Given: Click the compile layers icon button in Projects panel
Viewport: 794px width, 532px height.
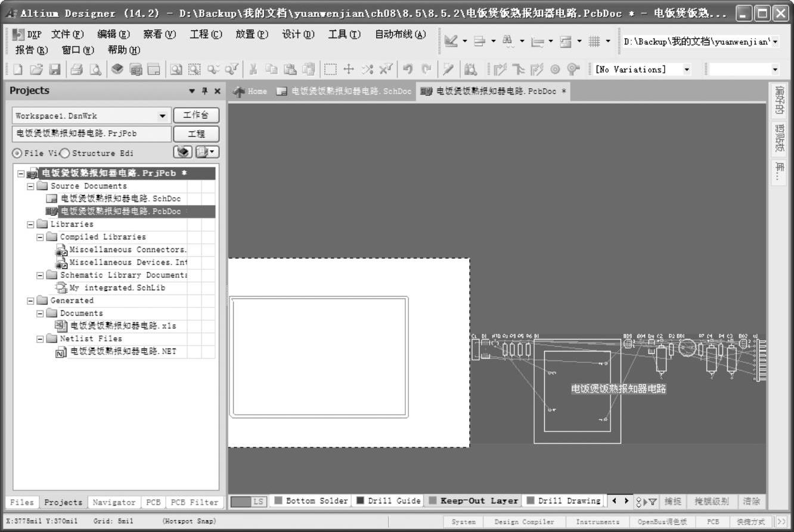Looking at the screenshot, I should (x=183, y=153).
